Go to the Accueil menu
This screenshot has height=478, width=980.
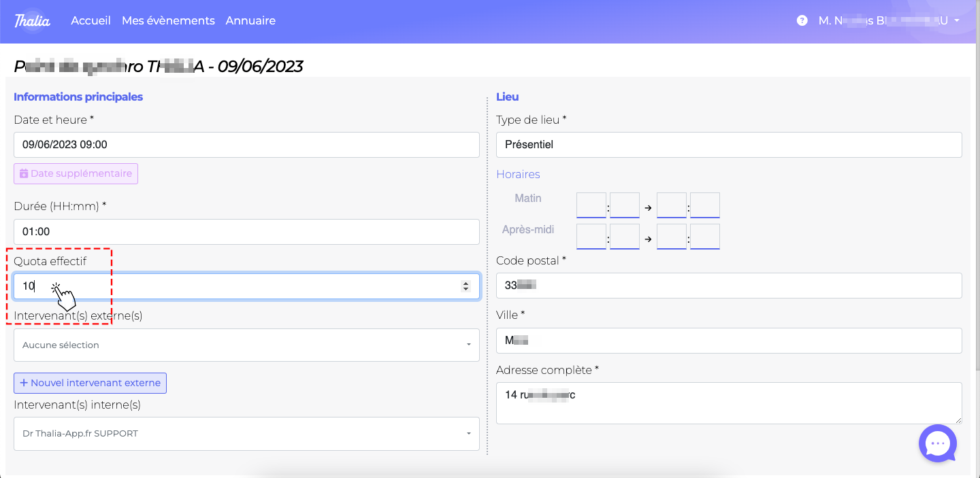(91, 21)
